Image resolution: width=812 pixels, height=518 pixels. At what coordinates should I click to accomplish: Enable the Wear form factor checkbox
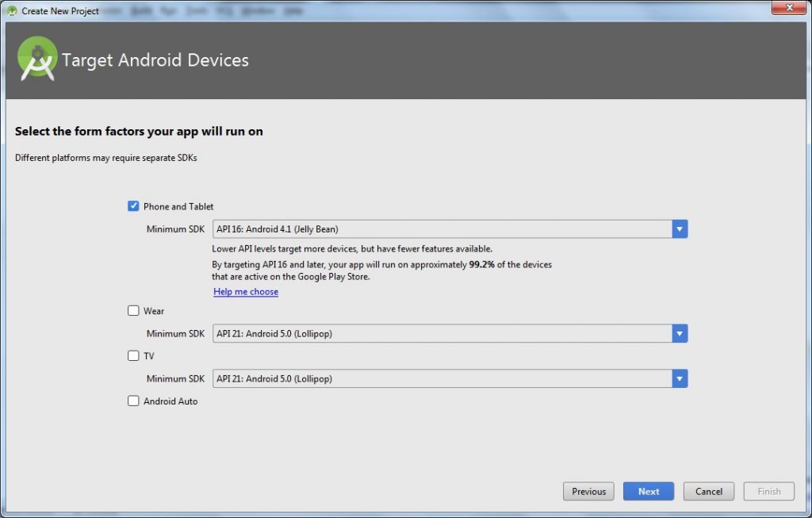[x=133, y=310]
